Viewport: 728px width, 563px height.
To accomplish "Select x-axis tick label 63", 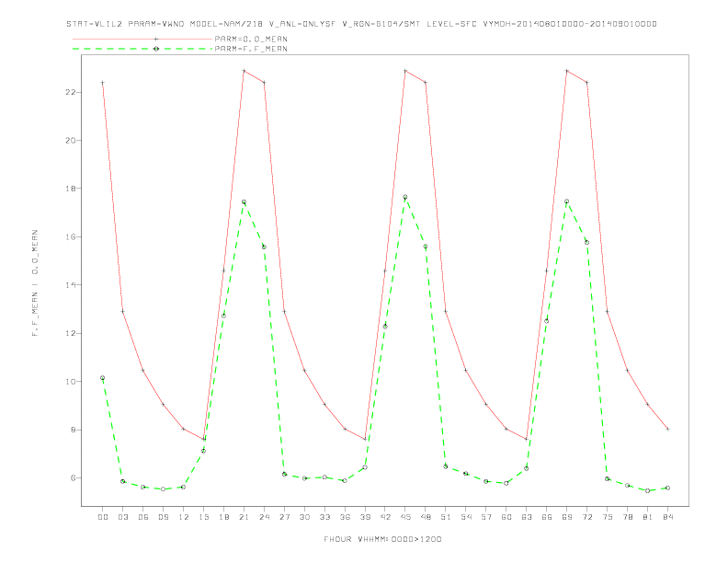I will coord(527,517).
